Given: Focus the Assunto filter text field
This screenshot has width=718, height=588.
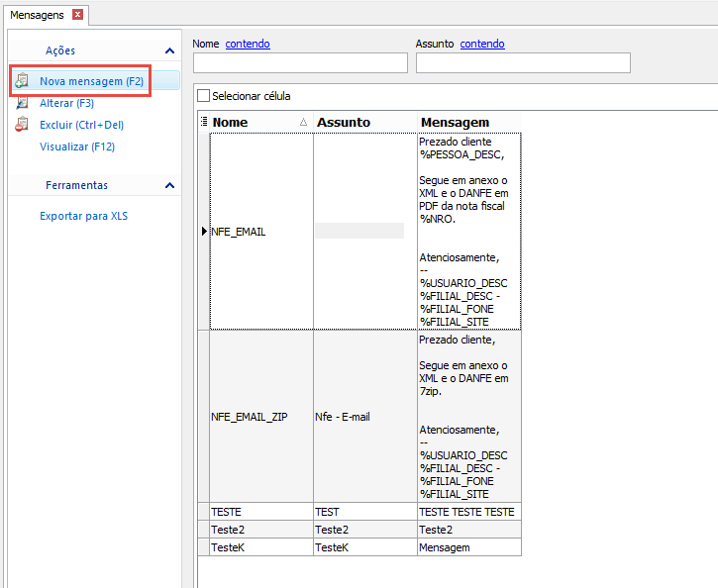Looking at the screenshot, I should click(523, 62).
